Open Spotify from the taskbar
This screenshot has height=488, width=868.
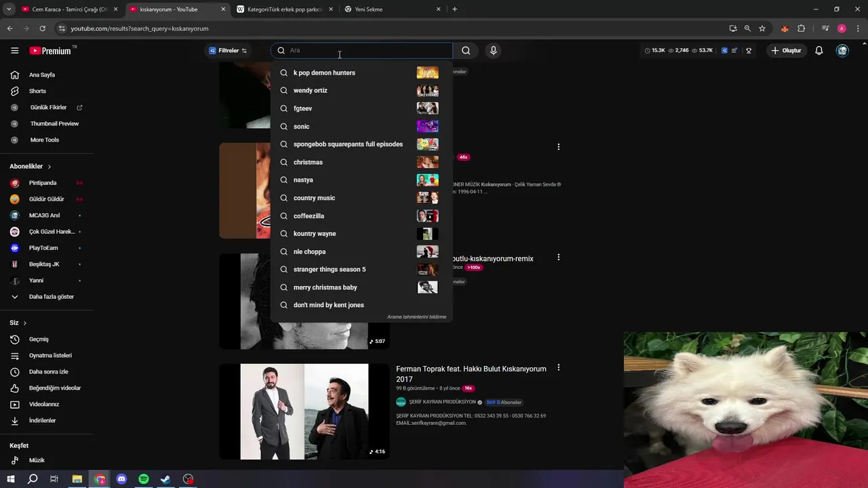144,479
